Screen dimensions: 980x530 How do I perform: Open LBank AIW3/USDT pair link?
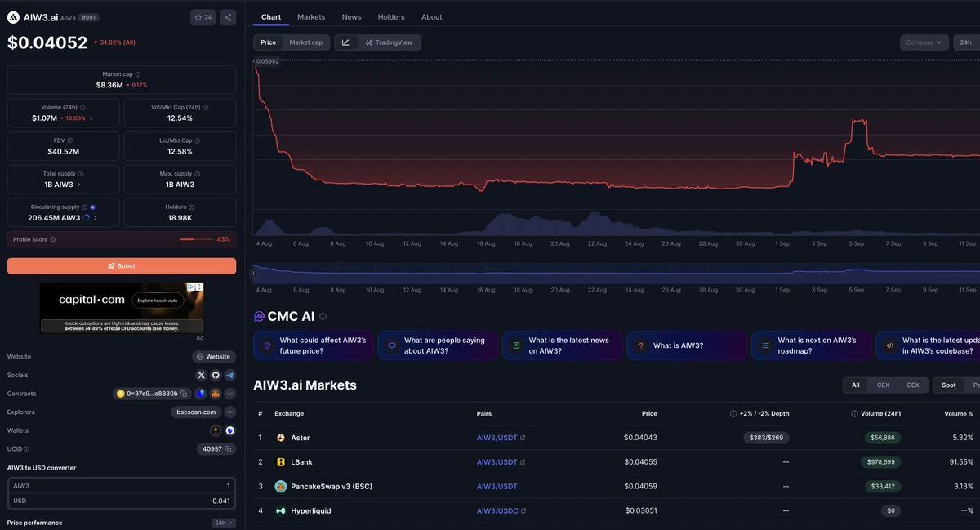(501, 462)
